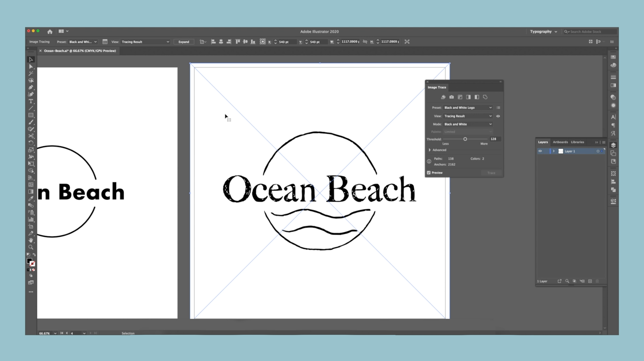Select the Magic Wand tool
This screenshot has width=644, height=361.
point(31,73)
